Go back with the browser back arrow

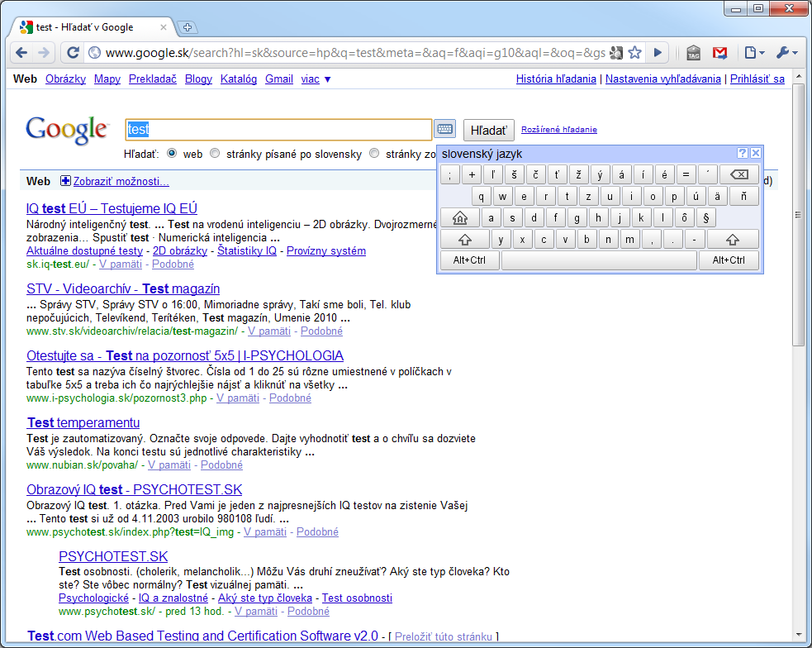(21, 52)
